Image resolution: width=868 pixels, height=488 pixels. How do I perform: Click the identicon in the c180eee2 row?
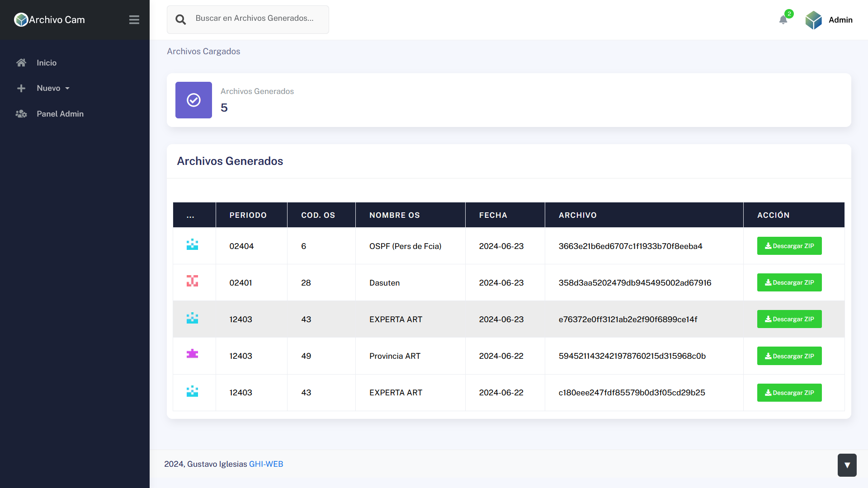tap(192, 391)
